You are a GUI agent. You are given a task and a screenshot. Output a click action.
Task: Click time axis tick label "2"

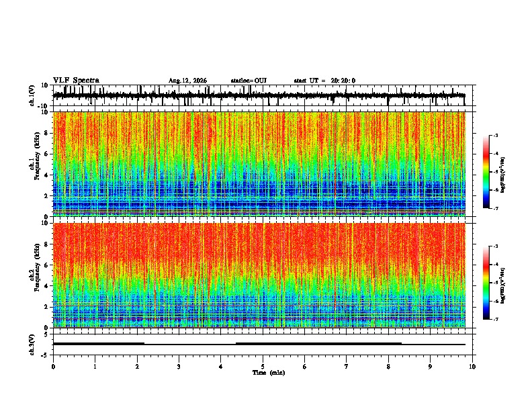pyautogui.click(x=137, y=367)
